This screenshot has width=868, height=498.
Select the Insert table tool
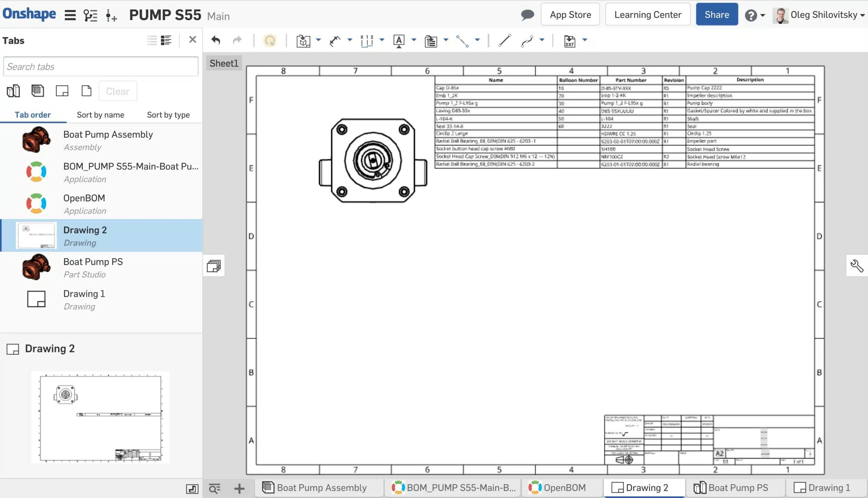[x=431, y=41]
